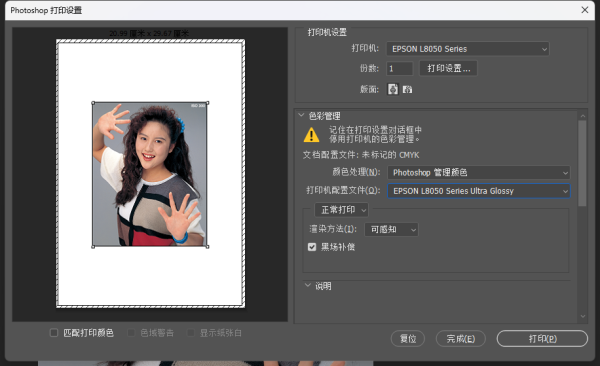Click bottom-left resize handle of preview image

point(93,247)
